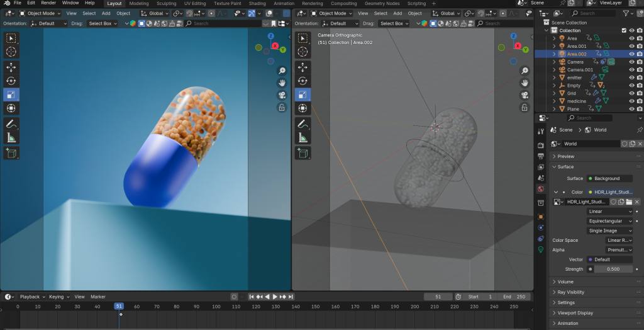Image resolution: width=644 pixels, height=330 pixels.
Task: Activate the Annotate tool in left viewport
Action: coord(11,124)
